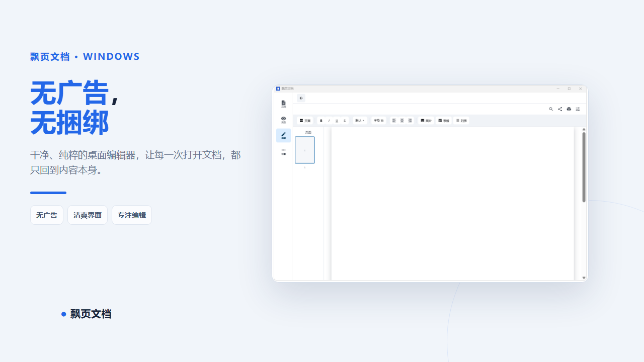The height and width of the screenshot is (362, 644).
Task: Click the 飘页文档 label with blue dot
Action: pos(86,314)
